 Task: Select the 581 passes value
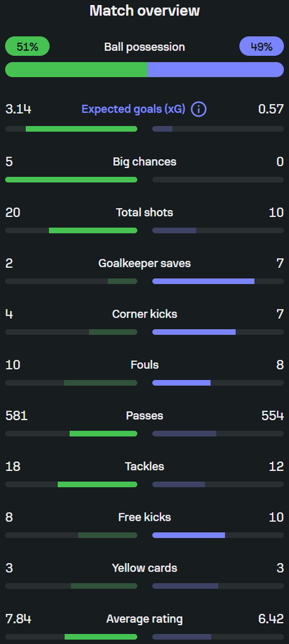[x=16, y=416]
